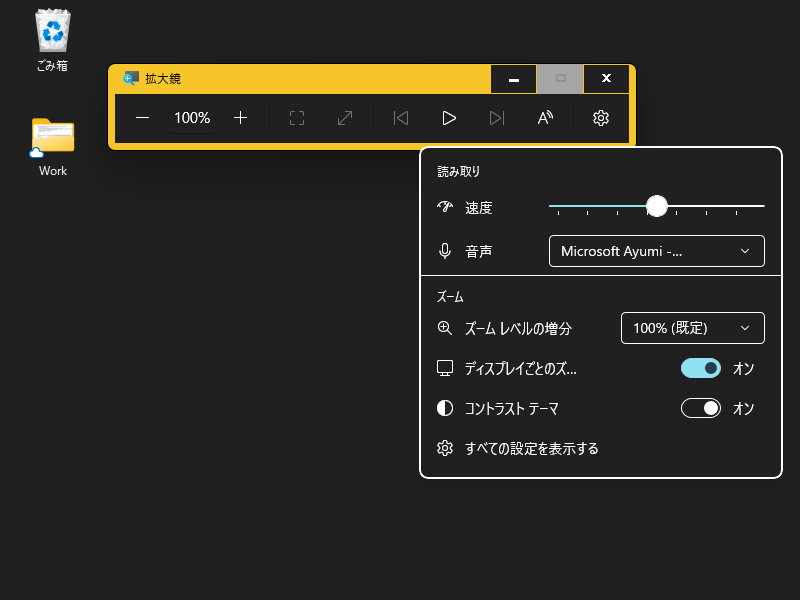Click the gear icon beside すべての設定を表示する

pyautogui.click(x=445, y=448)
